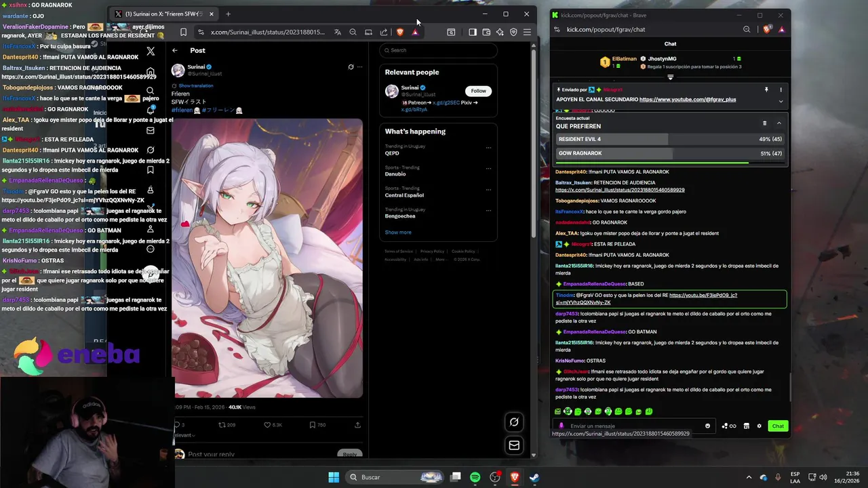The image size is (868, 488).
Task: Open emoji picker in chat input
Action: coord(707,426)
